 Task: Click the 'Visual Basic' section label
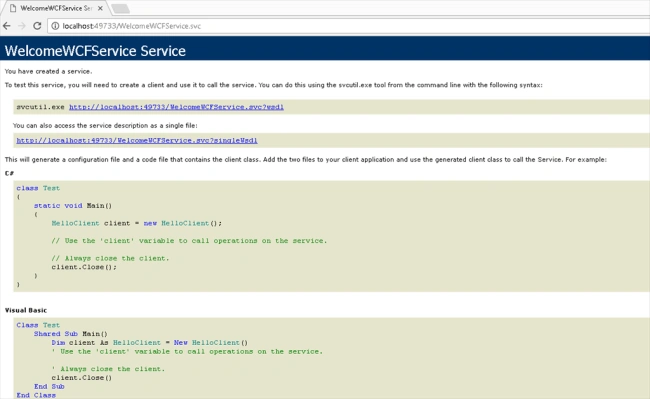pos(26,310)
